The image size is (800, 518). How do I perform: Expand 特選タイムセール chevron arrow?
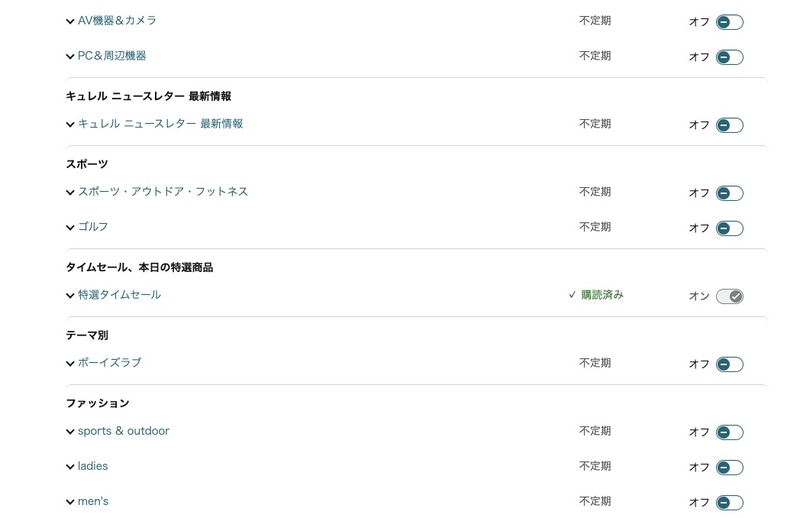(x=70, y=296)
